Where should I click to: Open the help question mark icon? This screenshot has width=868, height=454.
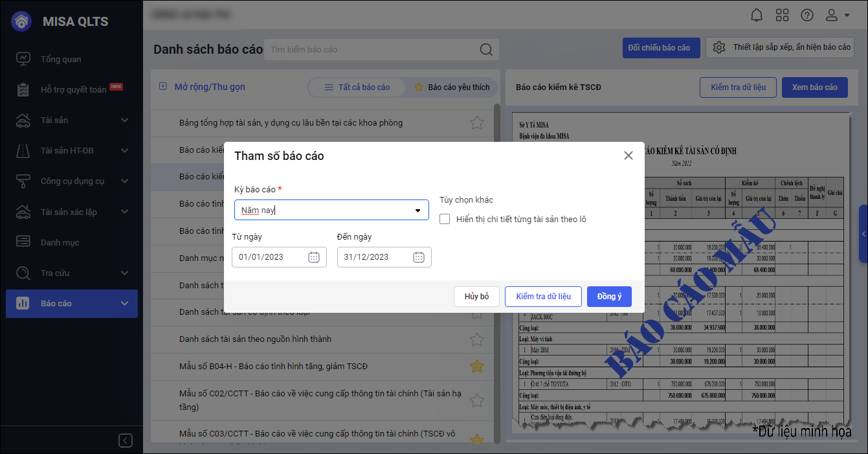pos(807,15)
